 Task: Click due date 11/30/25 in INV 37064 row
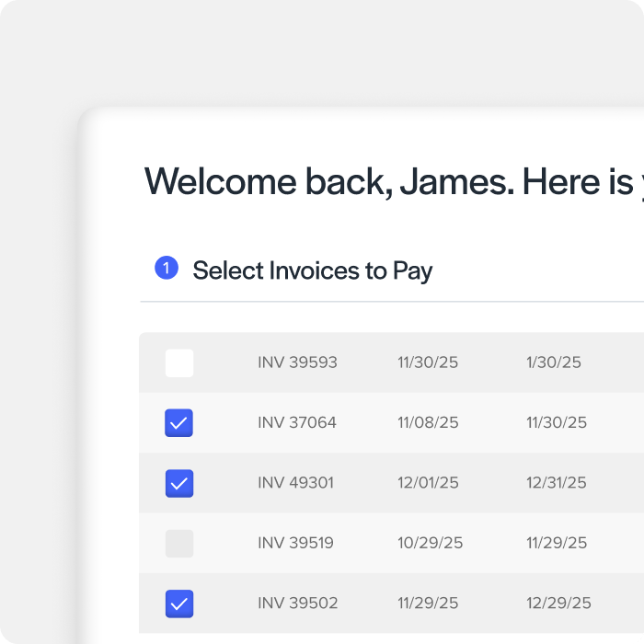(557, 422)
